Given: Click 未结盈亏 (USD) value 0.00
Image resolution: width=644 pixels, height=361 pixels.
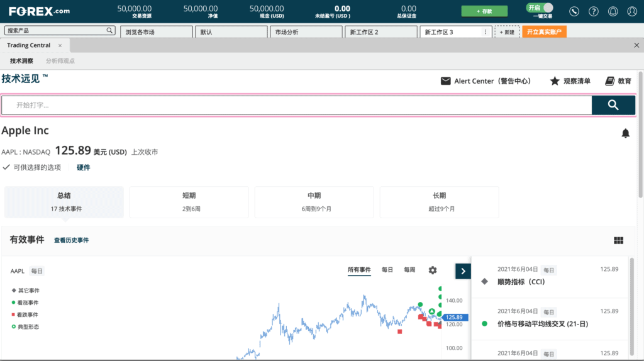Looking at the screenshot, I should click(x=342, y=9).
